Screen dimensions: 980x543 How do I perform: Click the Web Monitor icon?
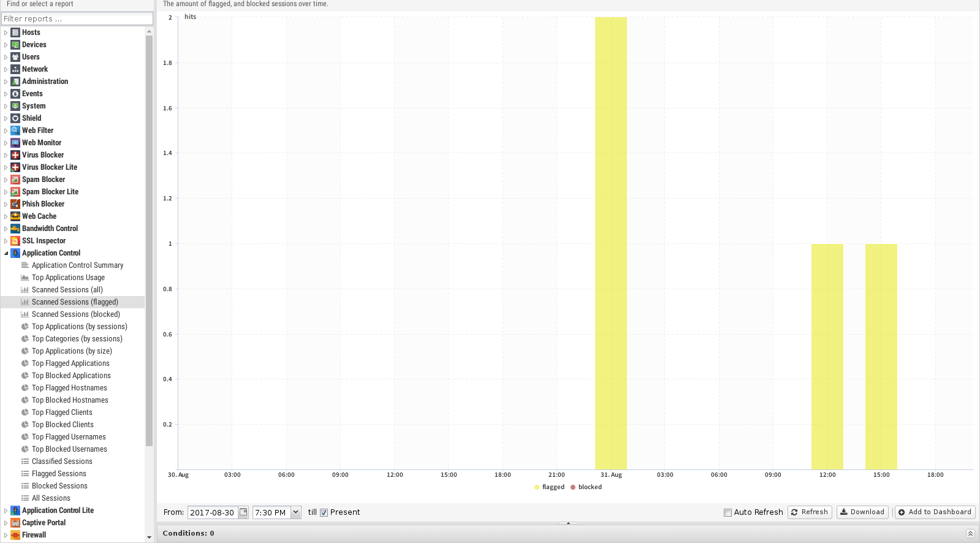click(x=15, y=143)
